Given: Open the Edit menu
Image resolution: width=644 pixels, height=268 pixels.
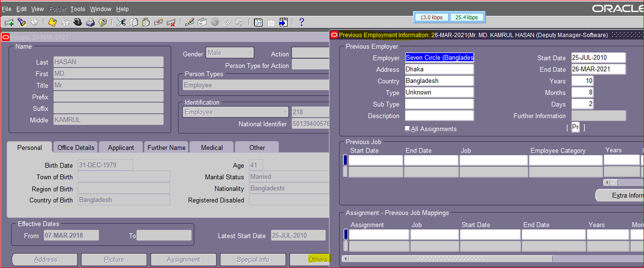Looking at the screenshot, I should pyautogui.click(x=22, y=9).
